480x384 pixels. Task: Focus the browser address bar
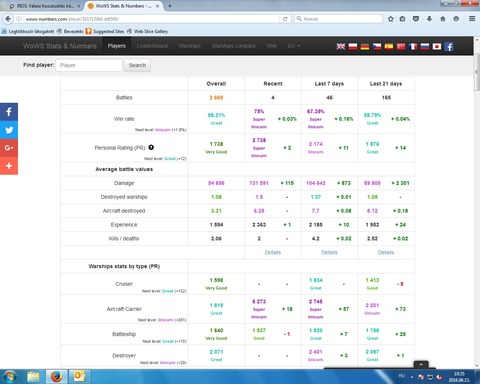152,19
